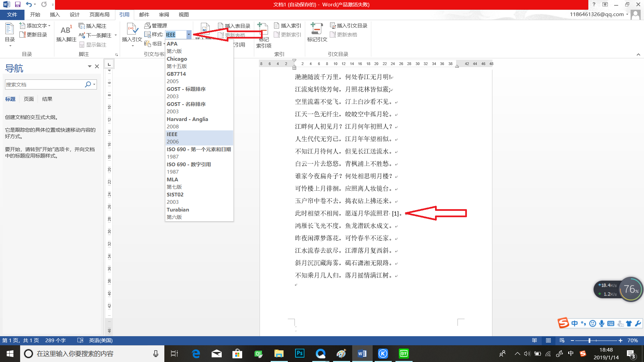Select Harvard - Anglia 2008 style
644x362 pixels.
tap(199, 123)
